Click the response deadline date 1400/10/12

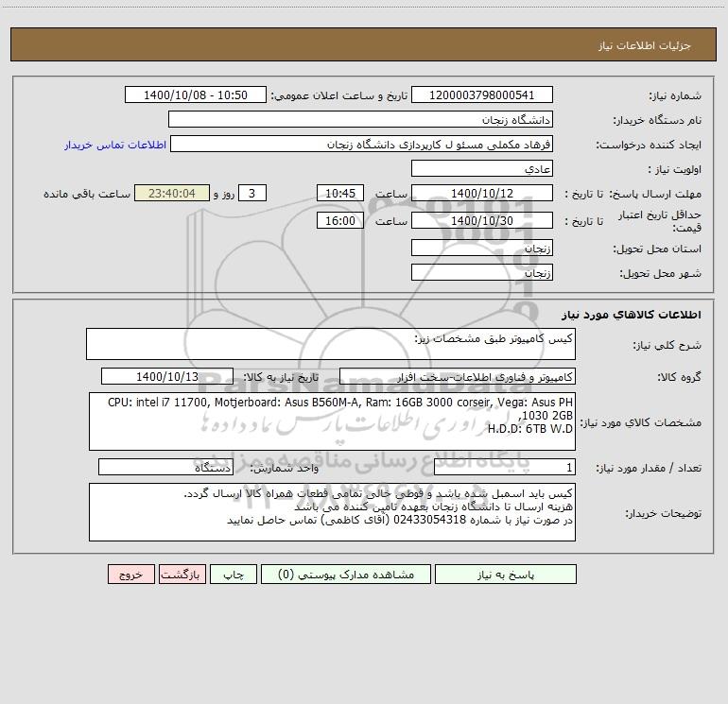coord(482,193)
